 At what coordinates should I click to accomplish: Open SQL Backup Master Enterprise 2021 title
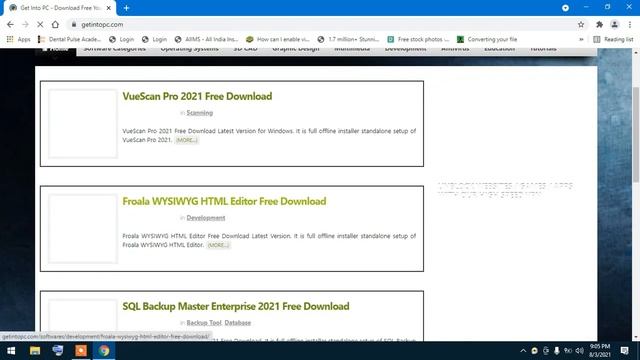click(236, 306)
